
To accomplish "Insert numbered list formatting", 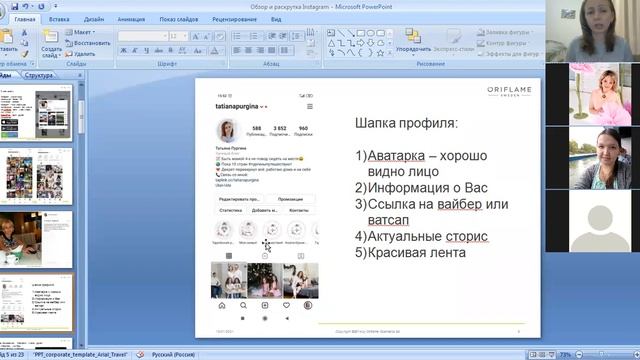I will [x=253, y=36].
